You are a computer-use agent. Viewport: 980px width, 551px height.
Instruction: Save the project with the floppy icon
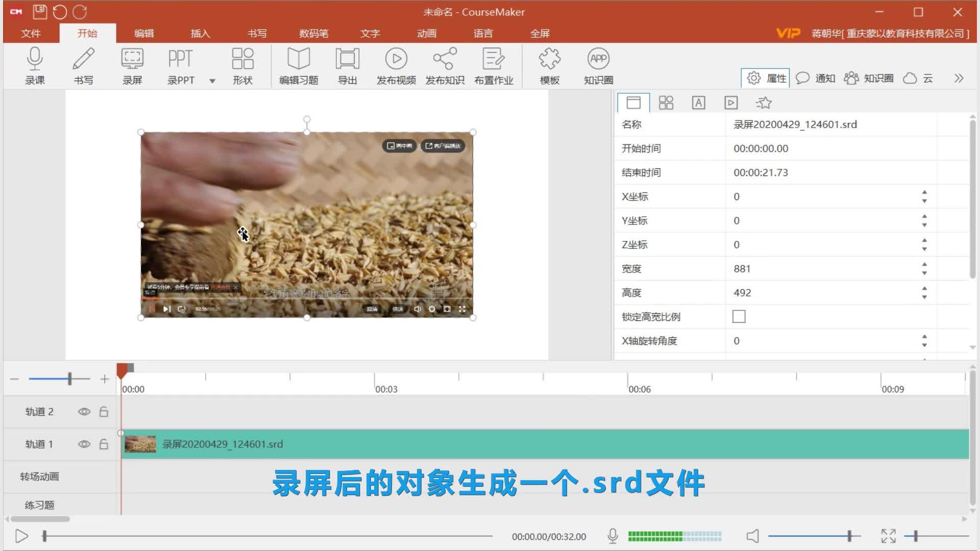[40, 11]
